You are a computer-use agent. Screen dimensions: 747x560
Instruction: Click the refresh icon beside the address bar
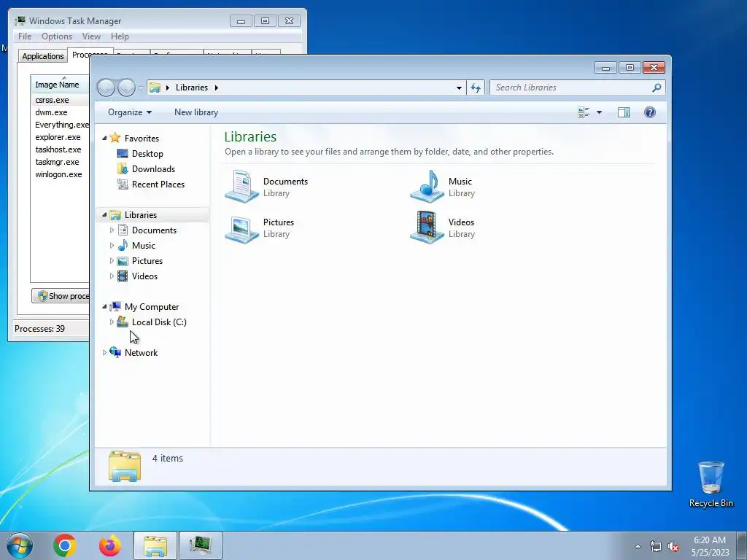click(476, 87)
